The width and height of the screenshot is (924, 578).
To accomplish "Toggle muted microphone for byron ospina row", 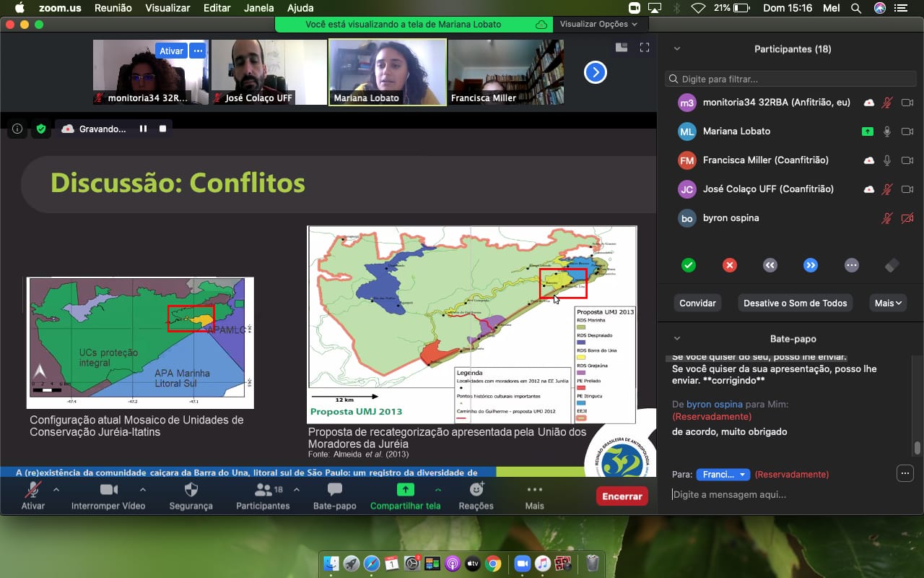I will (887, 218).
